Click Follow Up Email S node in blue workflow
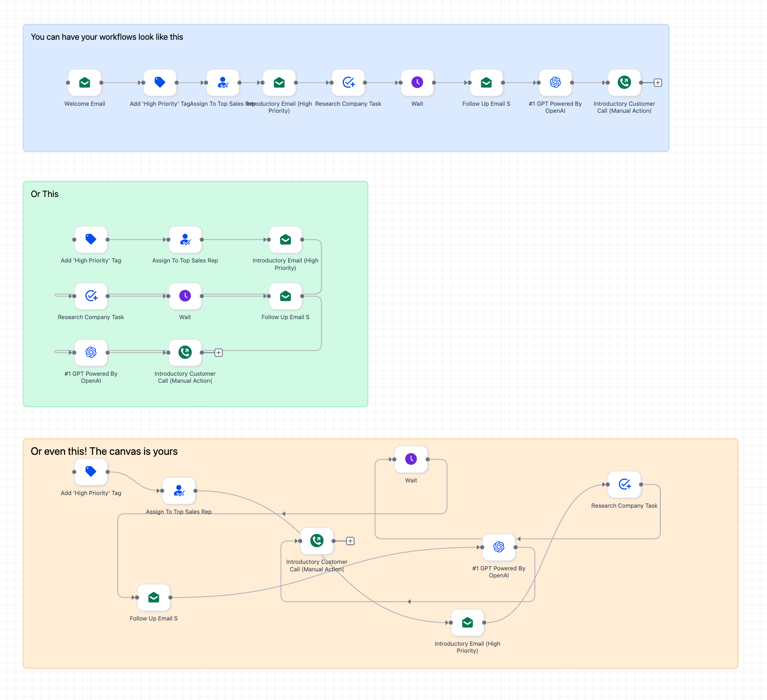This screenshot has height=700, width=767. (x=486, y=82)
